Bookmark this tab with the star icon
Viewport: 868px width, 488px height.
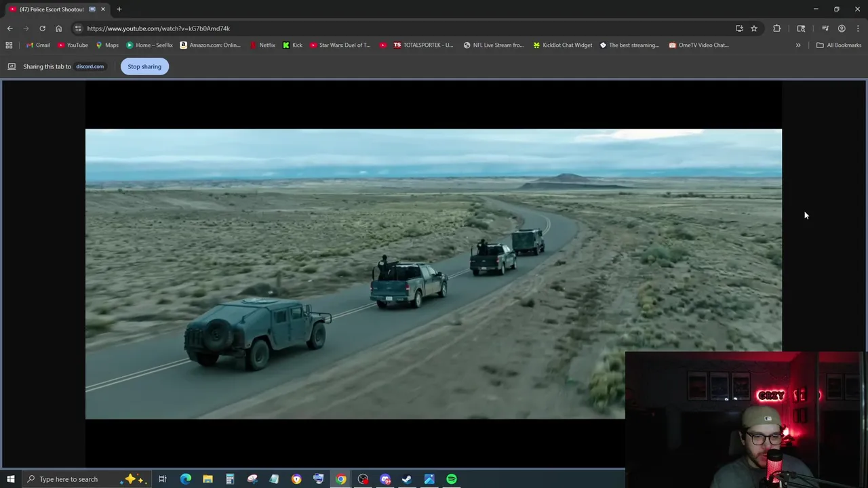754,28
